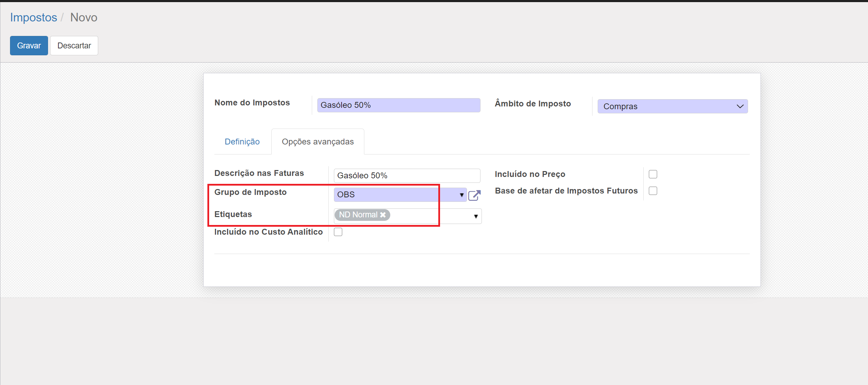This screenshot has width=868, height=385.
Task: Click the OBS tax group field
Action: pos(394,195)
